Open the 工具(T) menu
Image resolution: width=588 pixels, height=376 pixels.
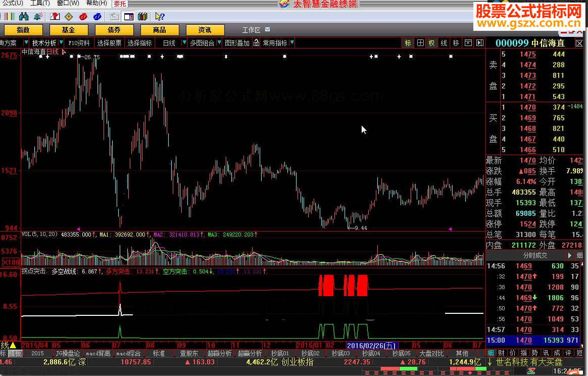[x=40, y=3]
